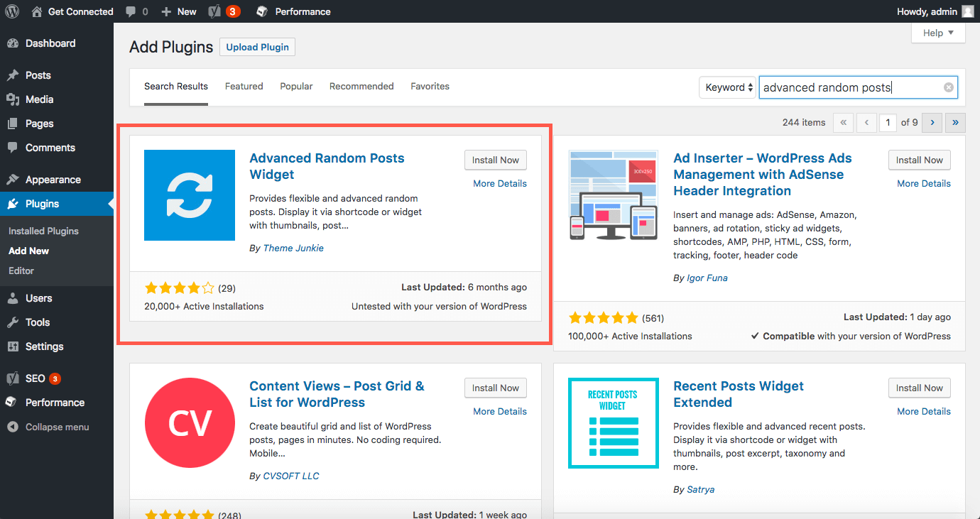Click the New plus icon in the admin bar
Image resolution: width=980 pixels, height=519 pixels.
point(166,11)
